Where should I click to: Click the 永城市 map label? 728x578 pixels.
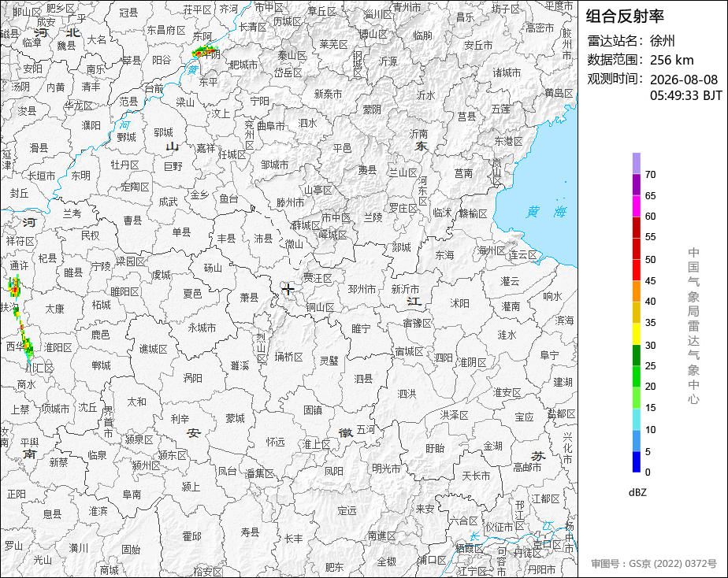(x=202, y=328)
